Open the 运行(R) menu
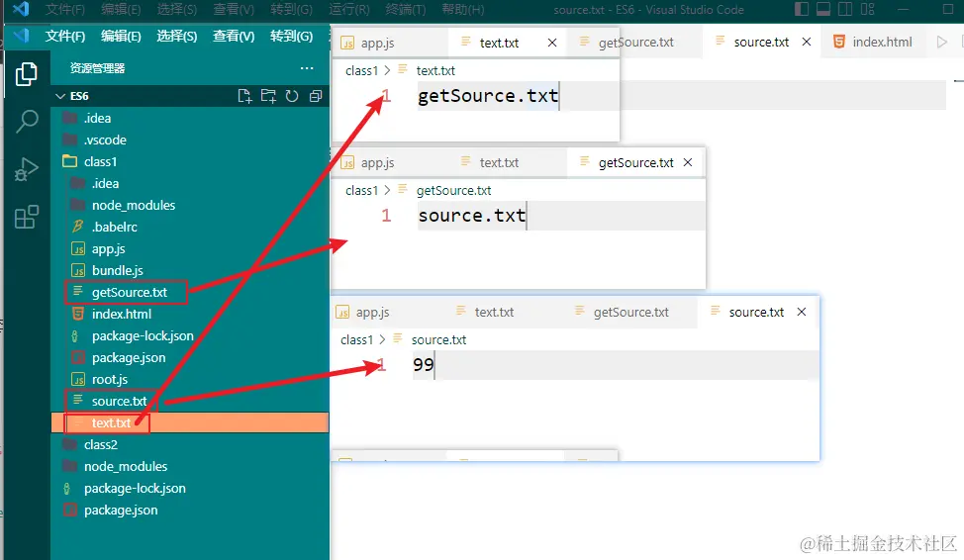Image resolution: width=964 pixels, height=560 pixels. coord(348,9)
